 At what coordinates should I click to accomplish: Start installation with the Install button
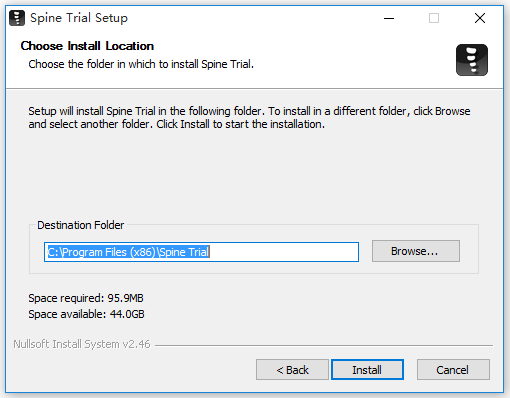[367, 370]
